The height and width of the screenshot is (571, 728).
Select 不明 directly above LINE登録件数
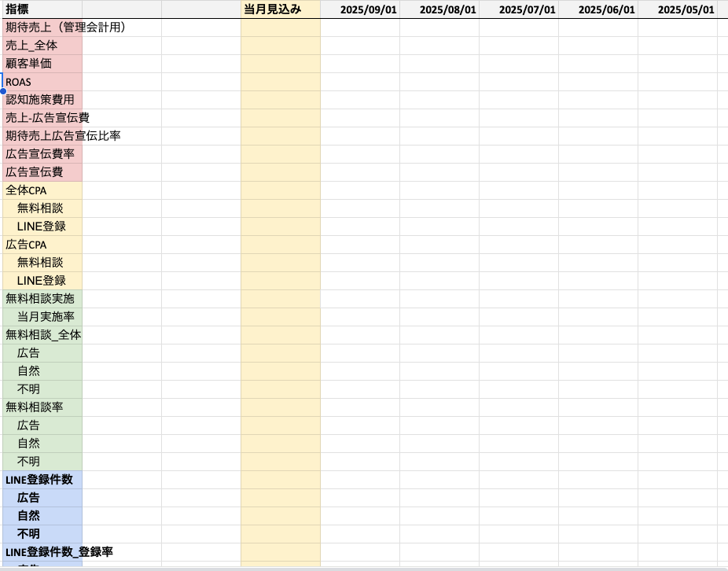point(42,462)
